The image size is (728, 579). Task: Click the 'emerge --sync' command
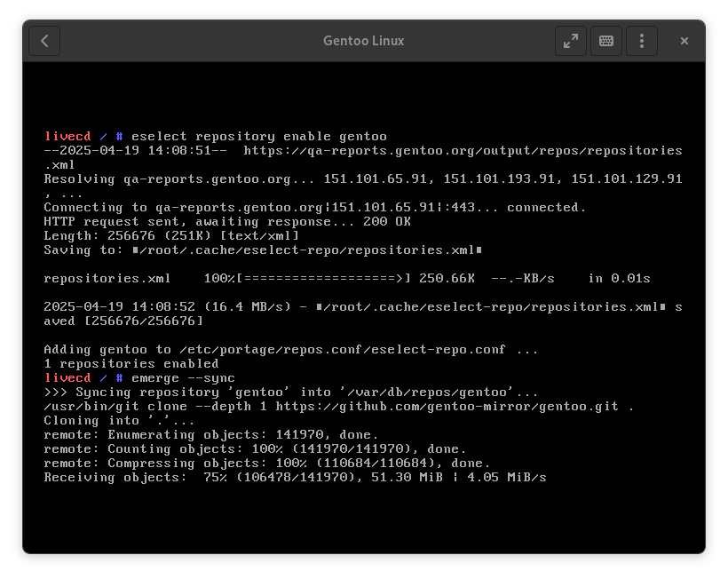(183, 378)
